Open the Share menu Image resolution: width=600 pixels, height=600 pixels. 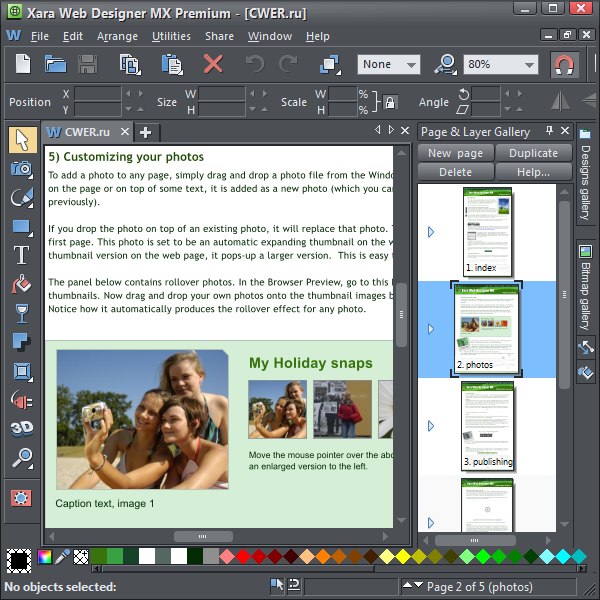coord(219,36)
